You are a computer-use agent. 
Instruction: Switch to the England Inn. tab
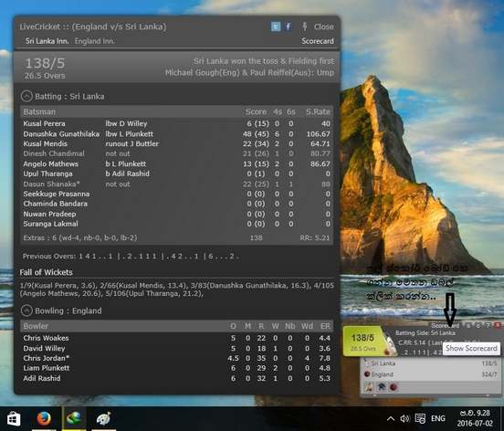[x=95, y=41]
